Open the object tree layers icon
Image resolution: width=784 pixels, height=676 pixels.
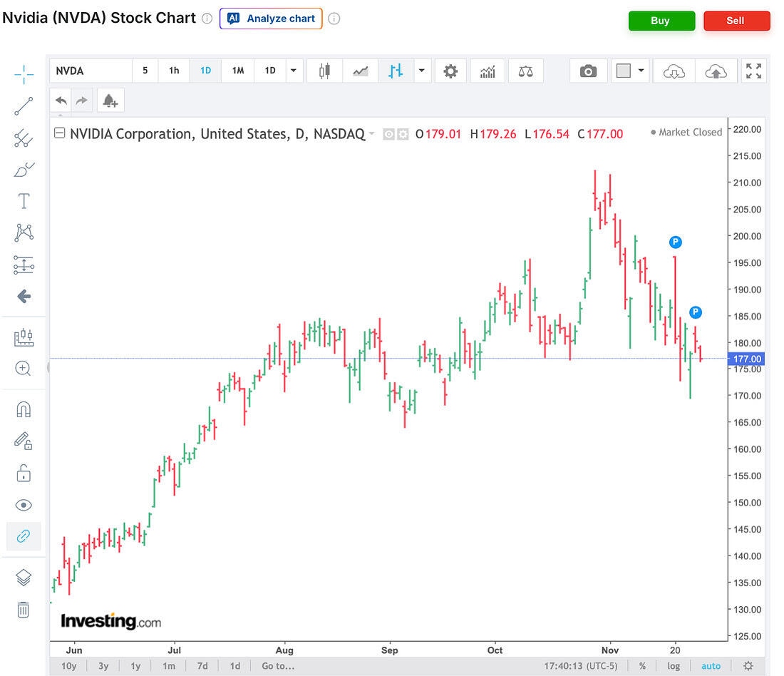click(24, 578)
